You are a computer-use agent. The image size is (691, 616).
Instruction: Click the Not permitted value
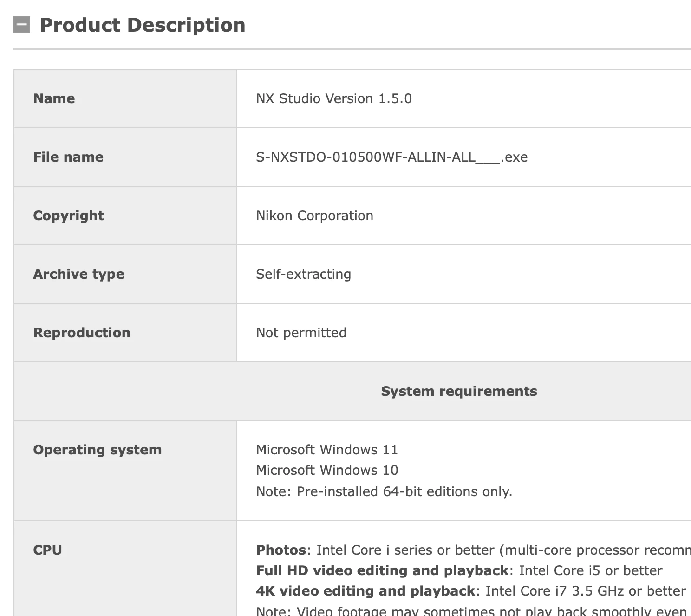[x=301, y=333]
